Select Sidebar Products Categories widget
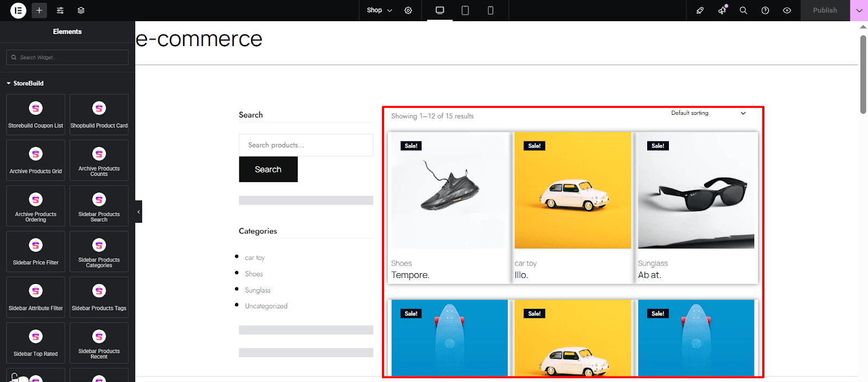The width and height of the screenshot is (868, 382). (99, 252)
